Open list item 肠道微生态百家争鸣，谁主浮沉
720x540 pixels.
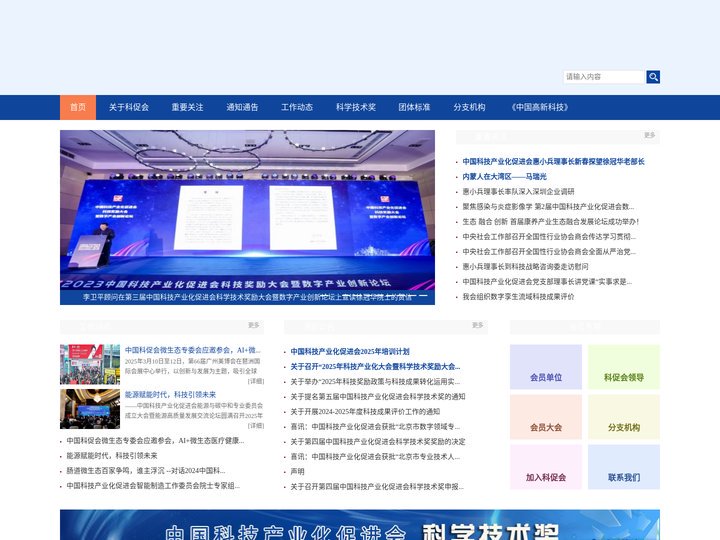pos(146,471)
